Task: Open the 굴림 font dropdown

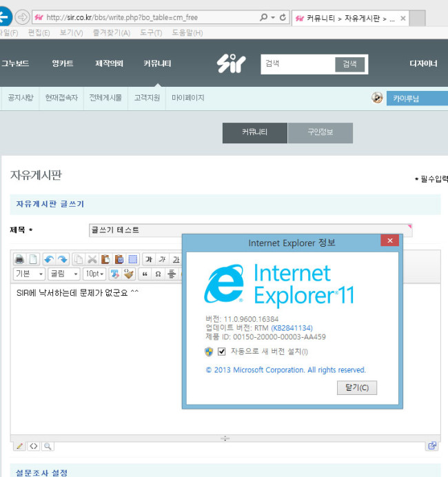Action: click(x=64, y=274)
